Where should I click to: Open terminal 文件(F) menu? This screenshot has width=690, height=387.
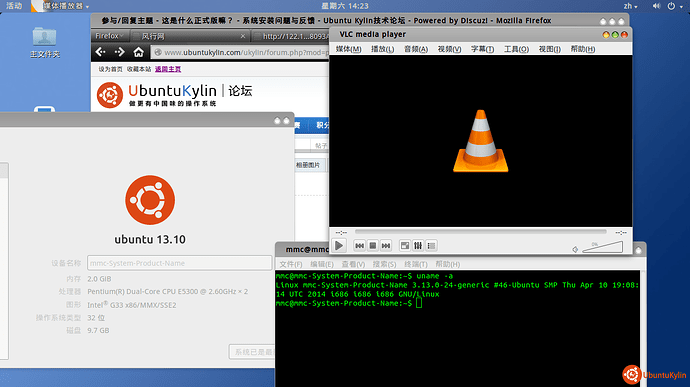click(x=290, y=264)
